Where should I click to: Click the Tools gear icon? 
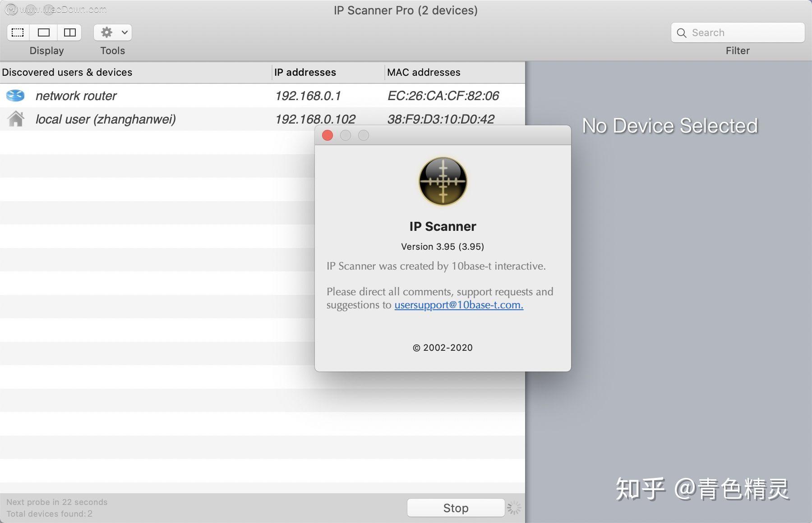coord(106,32)
